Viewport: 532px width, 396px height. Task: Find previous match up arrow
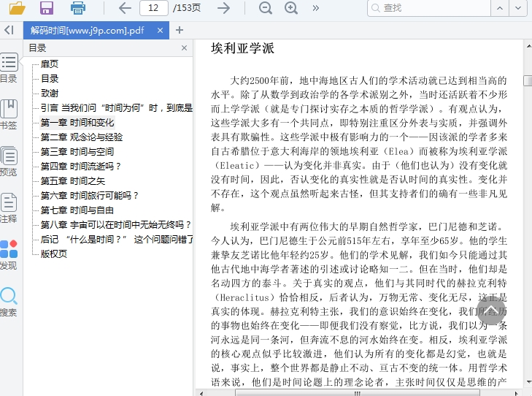pos(500,8)
